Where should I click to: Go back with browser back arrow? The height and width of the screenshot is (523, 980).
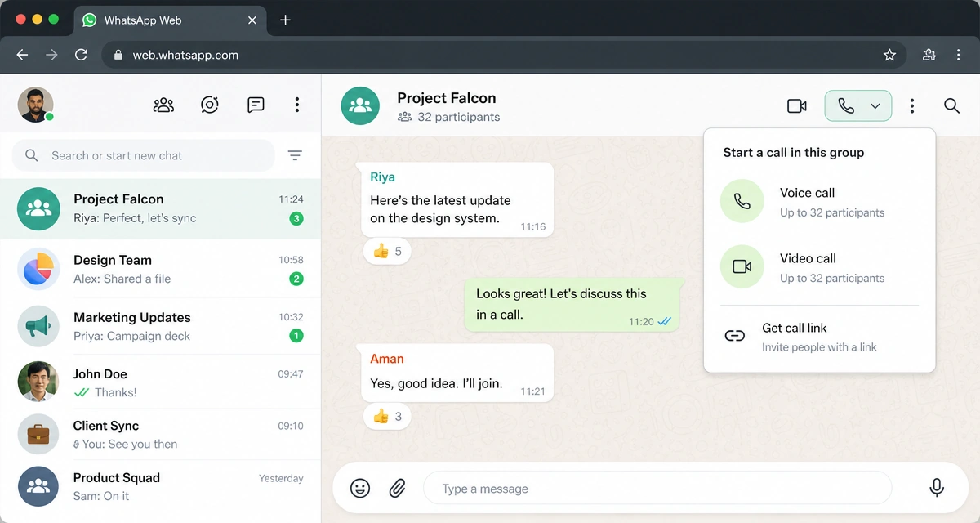[x=22, y=55]
